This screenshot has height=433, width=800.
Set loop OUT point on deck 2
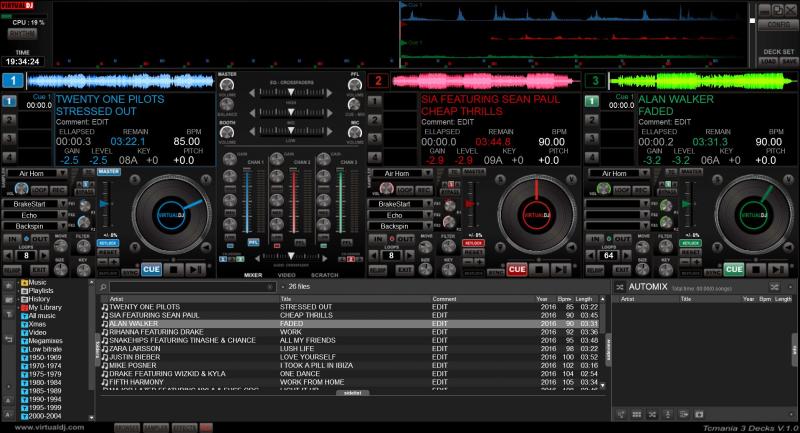coord(405,239)
